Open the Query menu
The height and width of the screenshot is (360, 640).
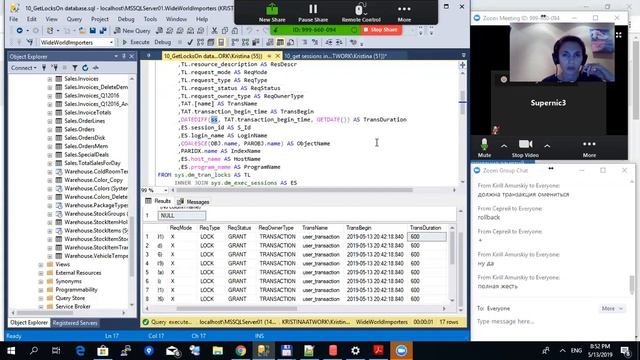[74, 19]
